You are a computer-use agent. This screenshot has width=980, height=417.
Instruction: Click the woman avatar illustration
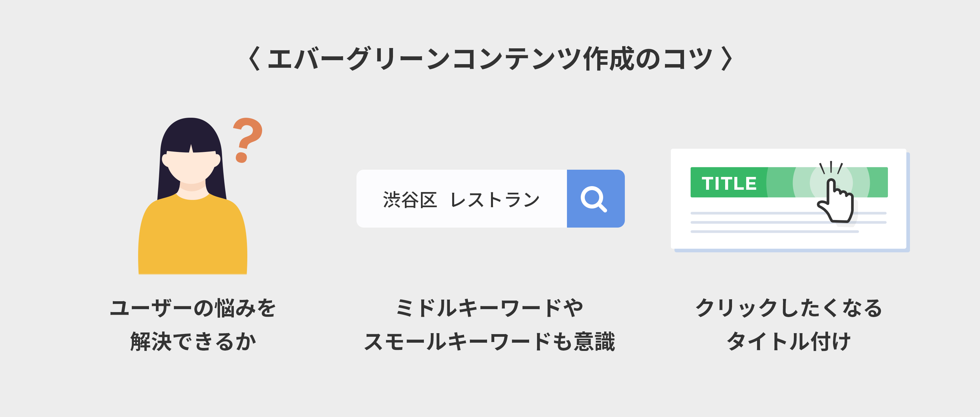192,196
